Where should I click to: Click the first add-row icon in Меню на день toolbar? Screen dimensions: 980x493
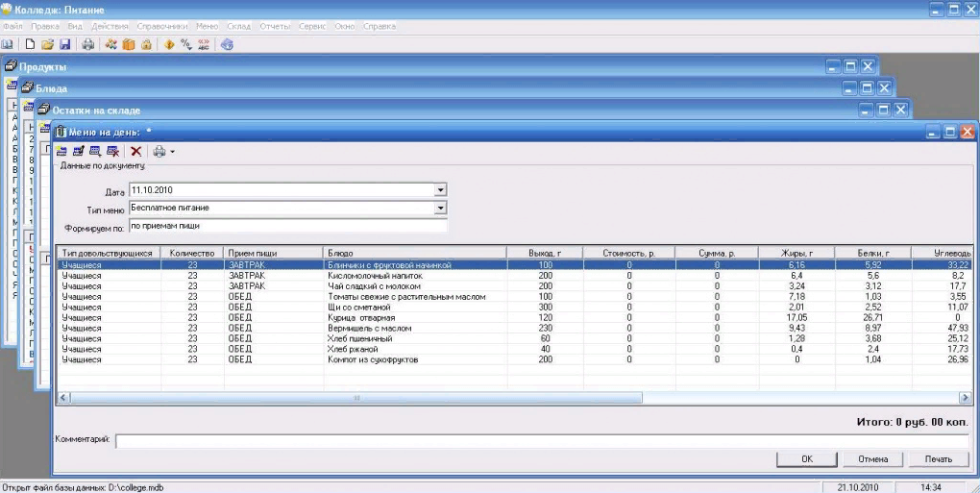(x=62, y=151)
